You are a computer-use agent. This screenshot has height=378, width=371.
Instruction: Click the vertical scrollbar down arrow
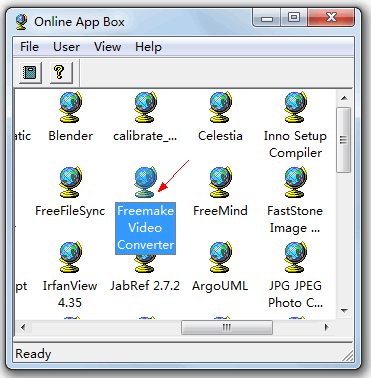click(x=344, y=311)
